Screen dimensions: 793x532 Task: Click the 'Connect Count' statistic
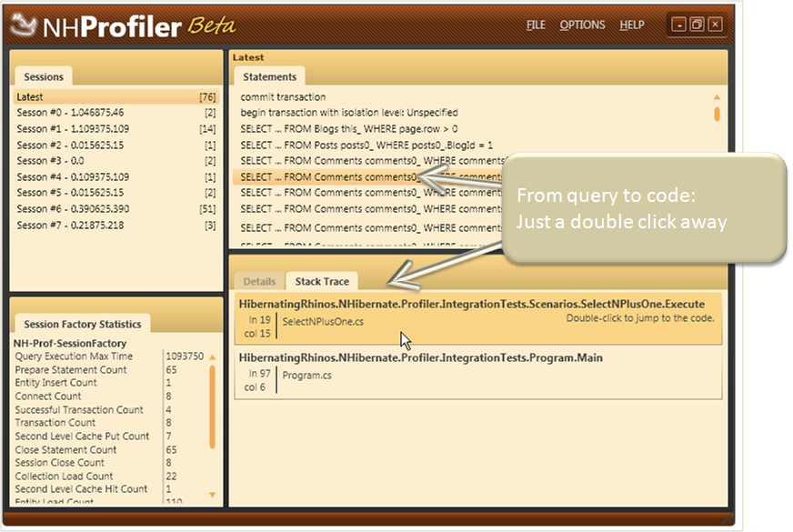pyautogui.click(x=48, y=396)
